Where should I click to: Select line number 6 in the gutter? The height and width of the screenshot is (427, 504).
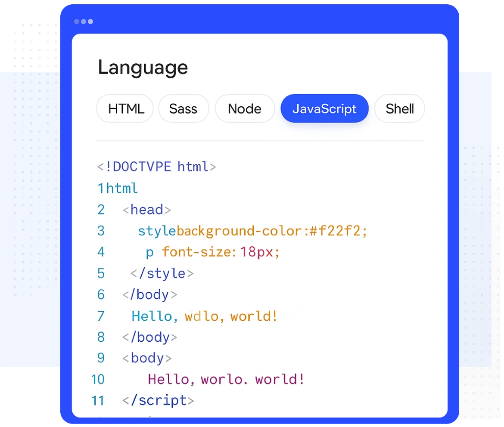(x=101, y=294)
